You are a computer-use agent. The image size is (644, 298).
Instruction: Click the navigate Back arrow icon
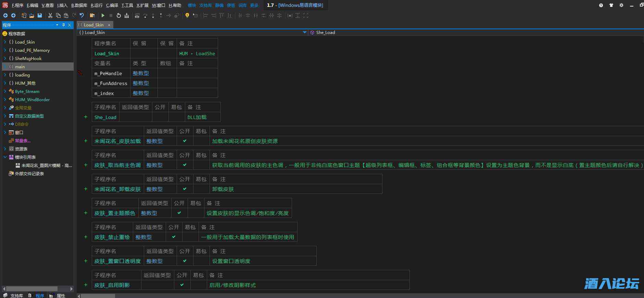(x=5, y=15)
